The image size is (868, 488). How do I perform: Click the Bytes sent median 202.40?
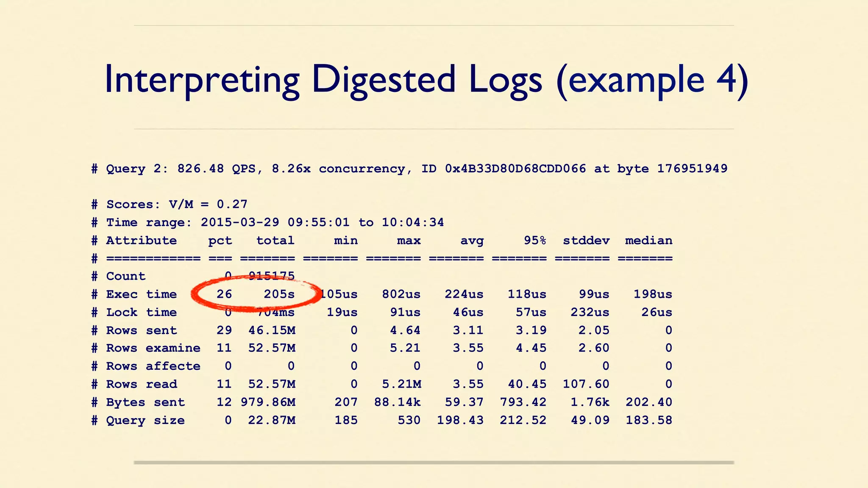[x=649, y=402]
